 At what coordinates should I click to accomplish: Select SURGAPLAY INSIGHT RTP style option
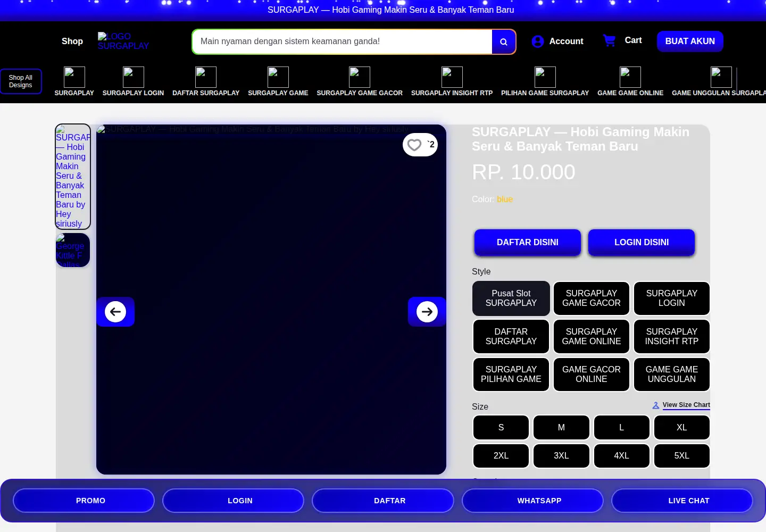point(672,337)
